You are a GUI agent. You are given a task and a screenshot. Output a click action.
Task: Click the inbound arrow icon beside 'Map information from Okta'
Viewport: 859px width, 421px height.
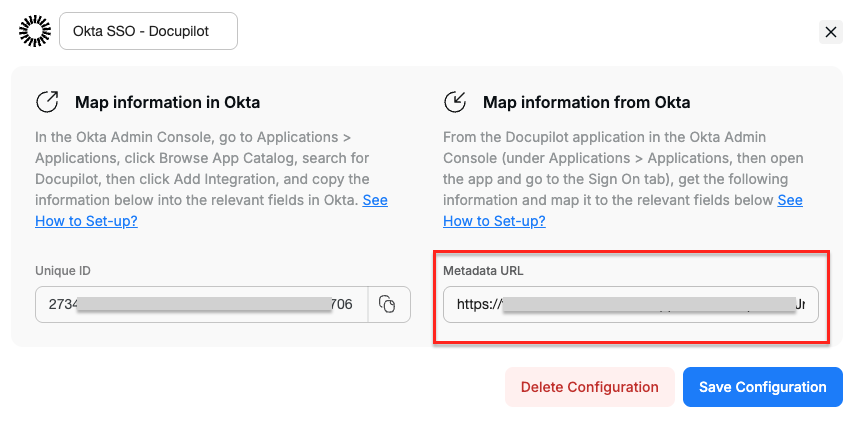[455, 102]
